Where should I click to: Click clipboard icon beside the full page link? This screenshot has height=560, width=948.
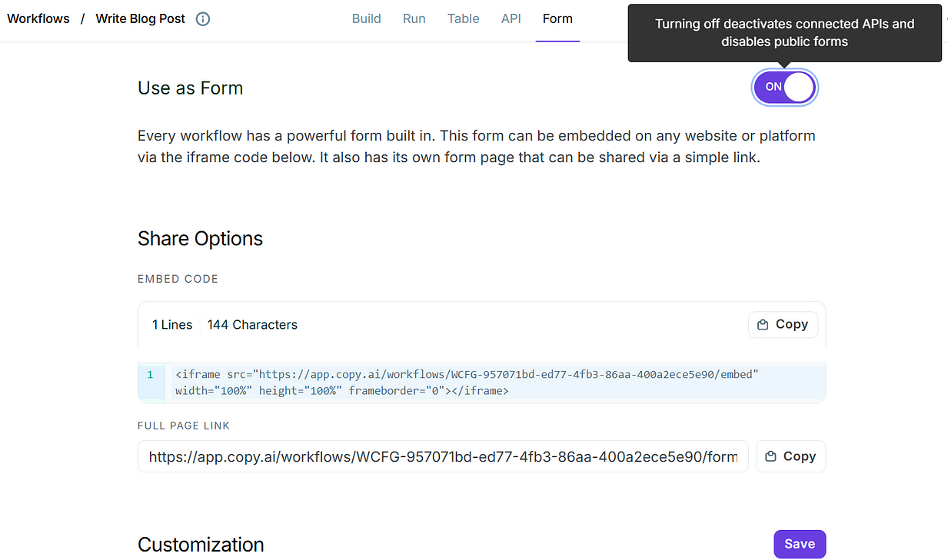point(770,456)
